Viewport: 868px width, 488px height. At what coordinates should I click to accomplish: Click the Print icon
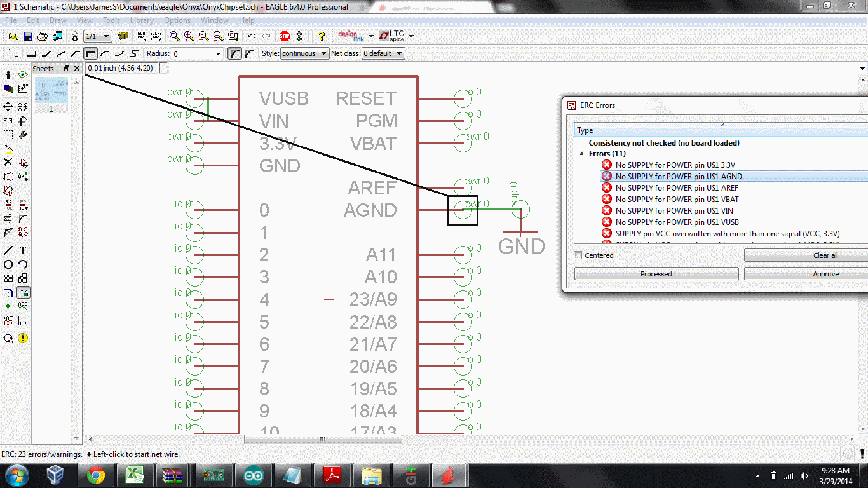point(43,36)
